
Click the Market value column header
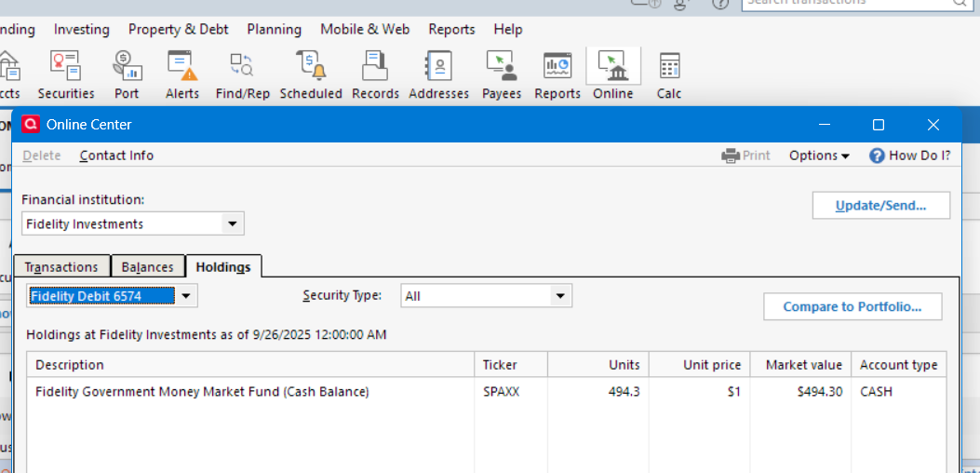point(800,365)
